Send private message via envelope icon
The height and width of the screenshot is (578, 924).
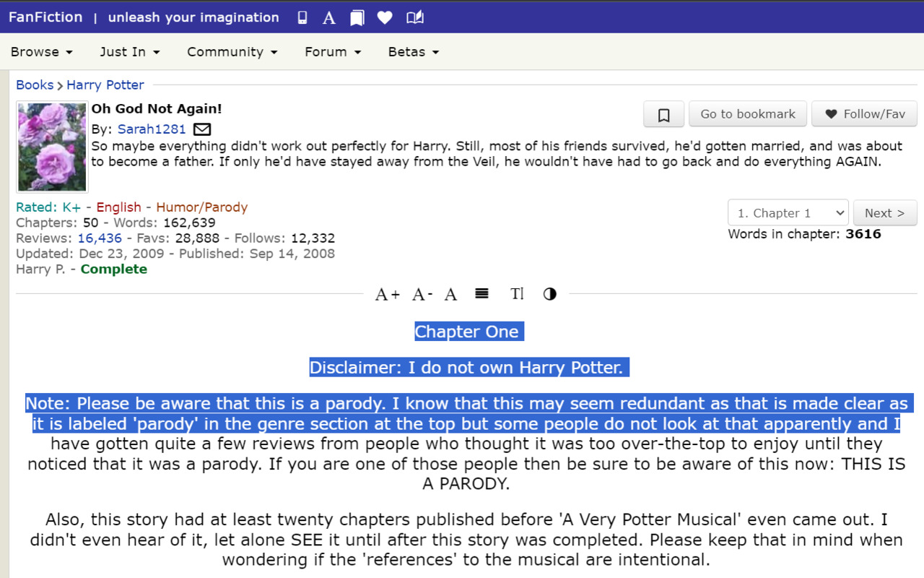(202, 130)
